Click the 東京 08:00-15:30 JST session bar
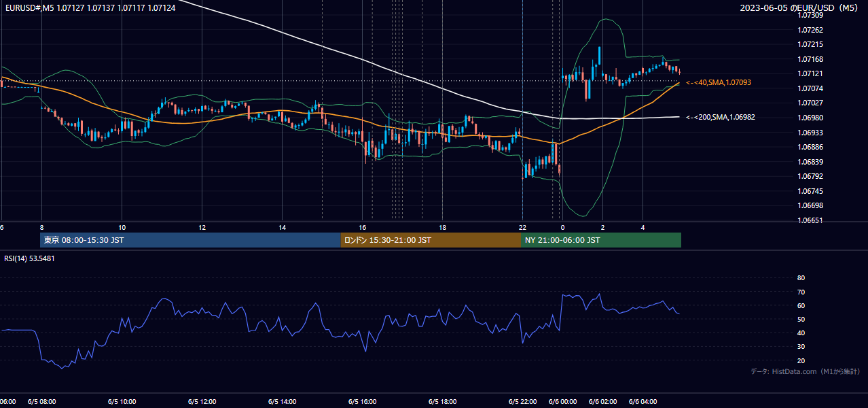This screenshot has width=868, height=408. click(190, 240)
